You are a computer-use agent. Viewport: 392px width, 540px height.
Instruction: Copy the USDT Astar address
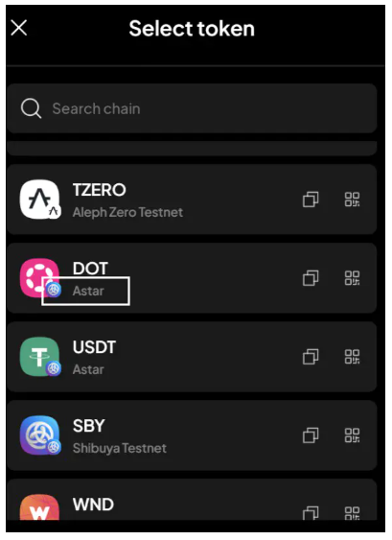pyautogui.click(x=311, y=357)
